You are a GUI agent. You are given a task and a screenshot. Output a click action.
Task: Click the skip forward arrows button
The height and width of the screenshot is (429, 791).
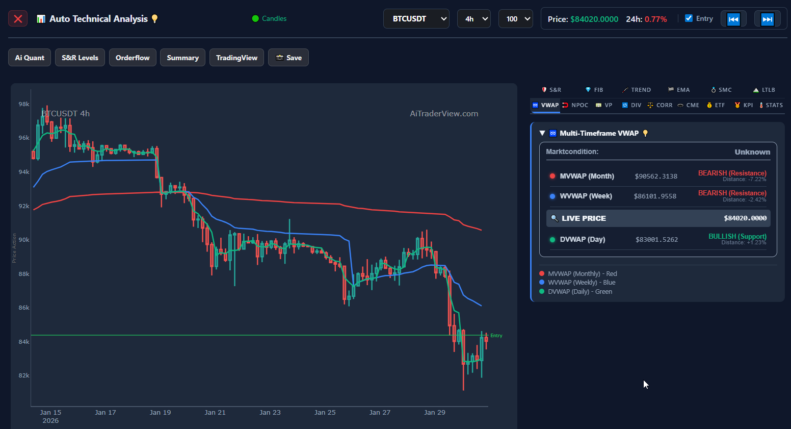point(767,19)
